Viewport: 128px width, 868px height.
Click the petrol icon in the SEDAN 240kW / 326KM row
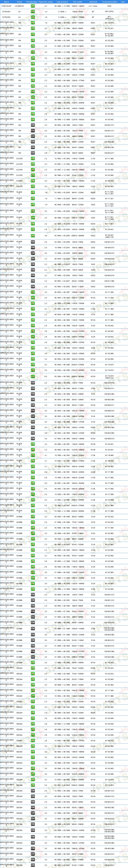[x=33, y=785]
